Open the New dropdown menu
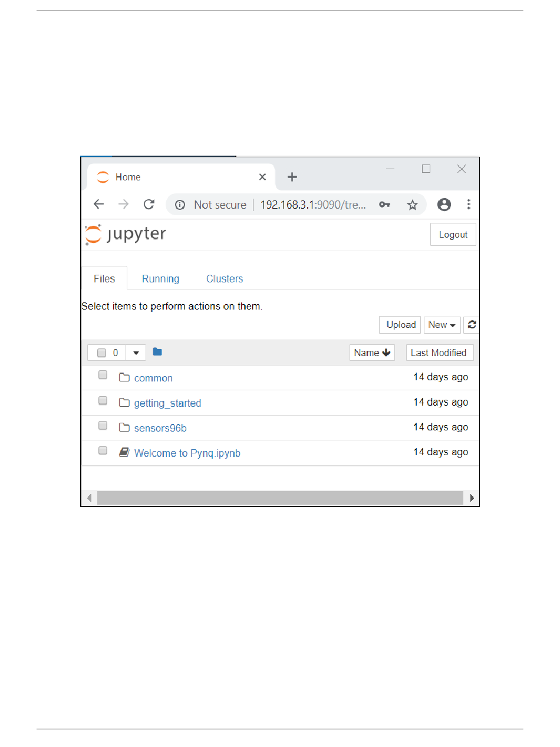Viewport: 560px width, 747px height. tap(442, 324)
